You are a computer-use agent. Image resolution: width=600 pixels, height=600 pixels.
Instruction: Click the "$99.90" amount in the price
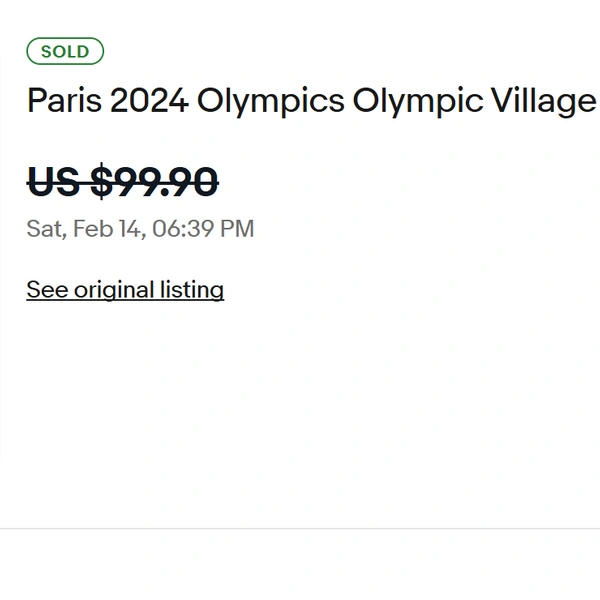tap(154, 182)
